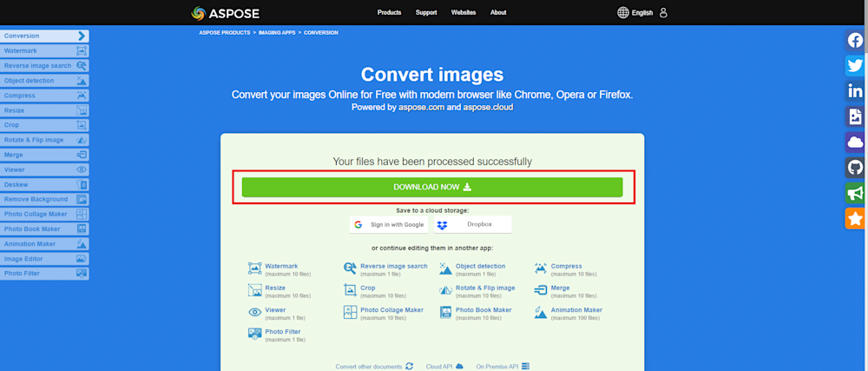
Task: Select Watermark in left sidebar
Action: coord(44,51)
